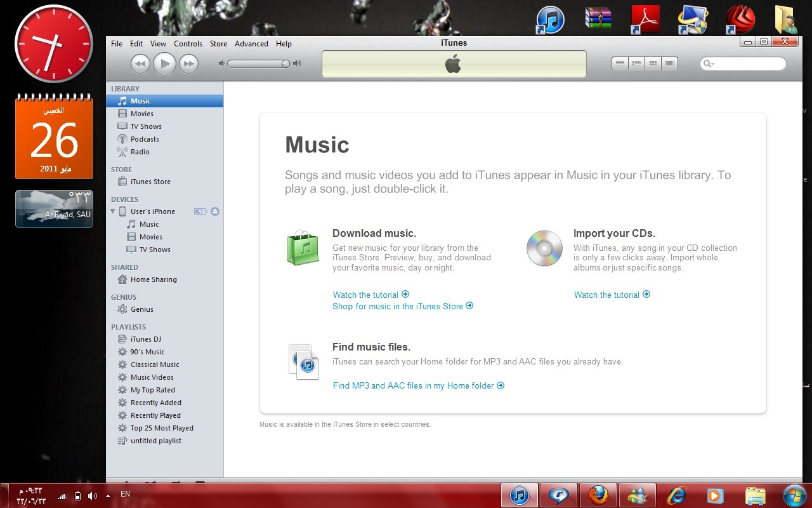The image size is (812, 508).
Task: Click the green shopping bag Download music icon
Action: pyautogui.click(x=303, y=248)
